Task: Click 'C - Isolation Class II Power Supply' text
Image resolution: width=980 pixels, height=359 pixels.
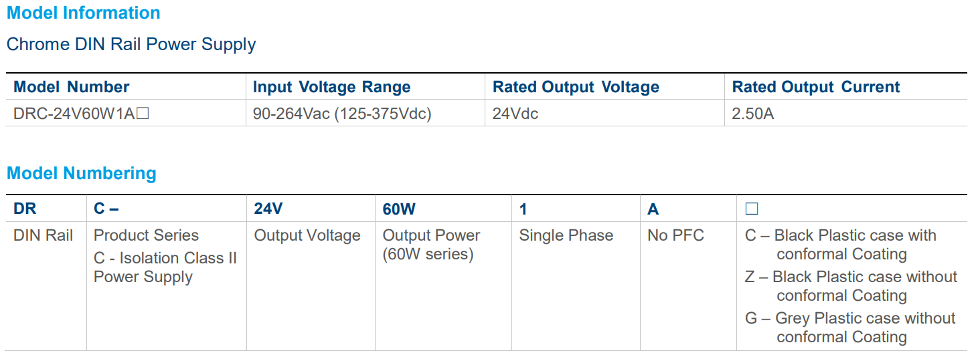Action: 165,267
